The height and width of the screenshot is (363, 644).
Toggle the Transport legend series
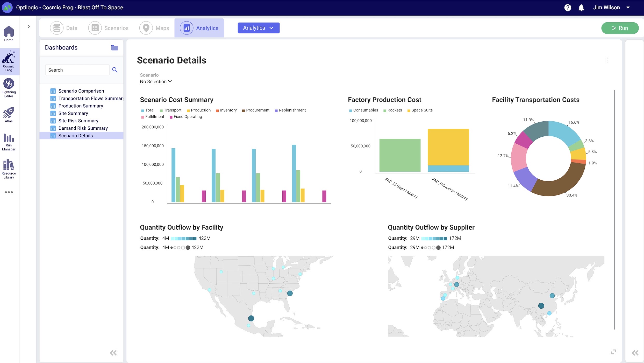pyautogui.click(x=170, y=110)
